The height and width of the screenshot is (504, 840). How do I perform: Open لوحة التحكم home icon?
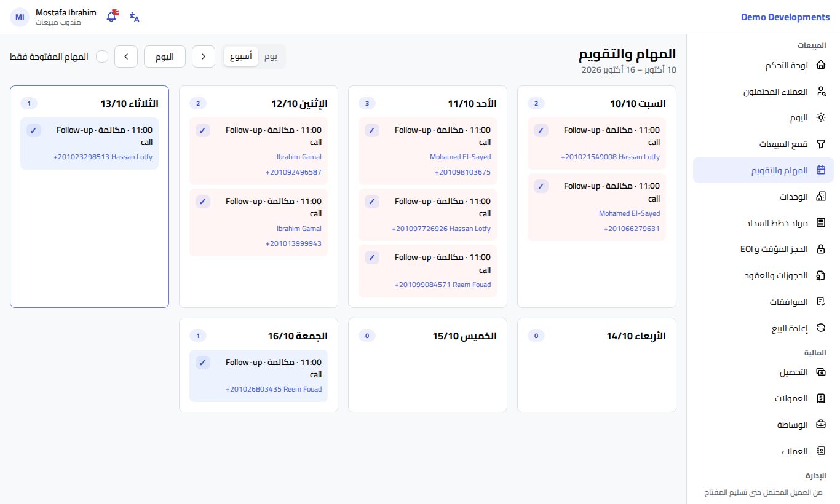[820, 65]
